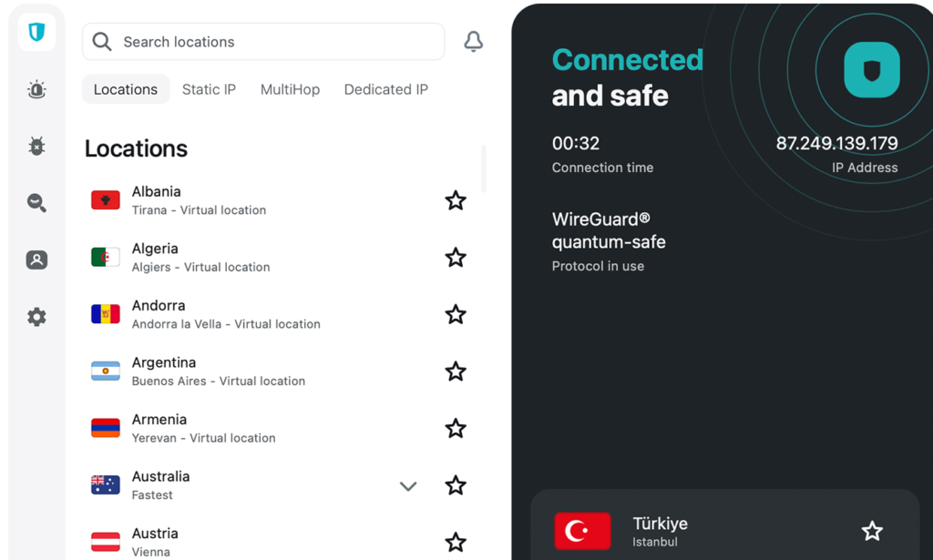Connect to Algeria Algiers location
Image resolution: width=933 pixels, height=560 pixels.
point(200,257)
